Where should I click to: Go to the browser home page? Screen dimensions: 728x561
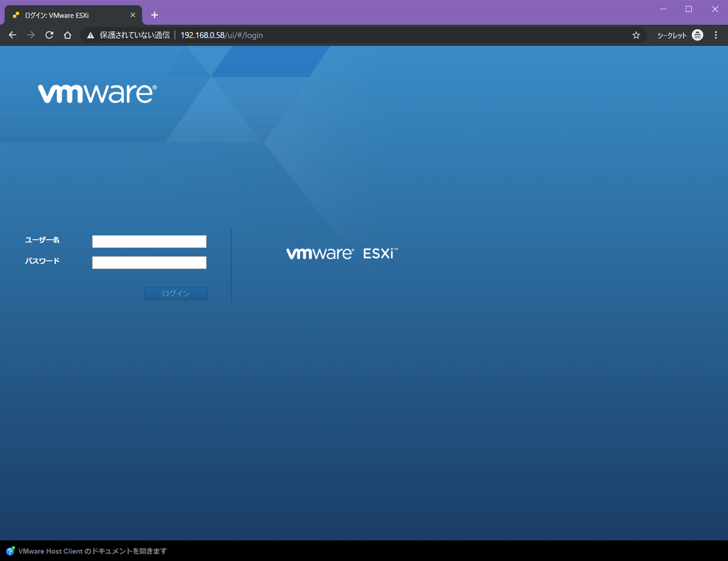(68, 35)
